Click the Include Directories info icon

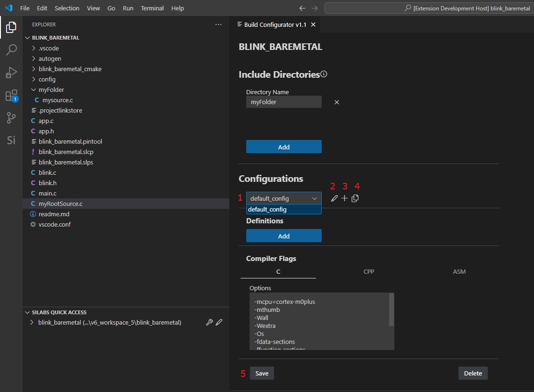point(324,74)
